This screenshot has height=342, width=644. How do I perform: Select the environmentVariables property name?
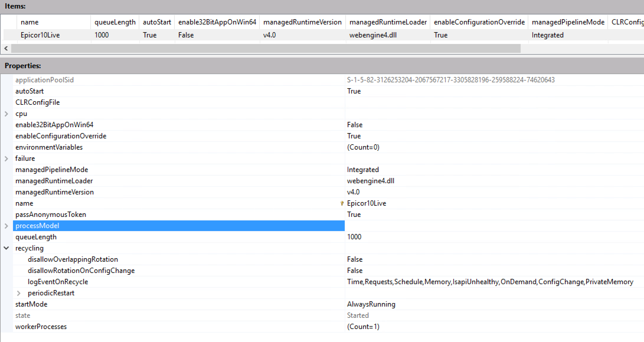pyautogui.click(x=49, y=147)
